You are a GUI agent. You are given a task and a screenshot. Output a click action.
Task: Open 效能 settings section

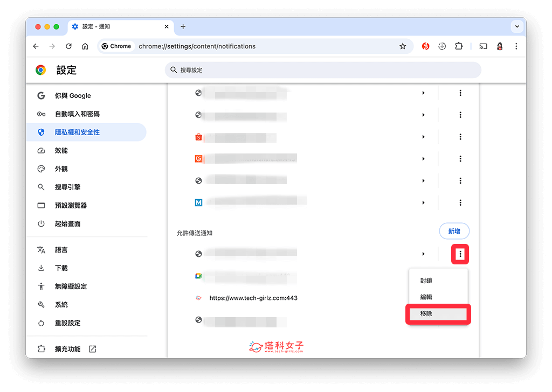click(x=87, y=150)
